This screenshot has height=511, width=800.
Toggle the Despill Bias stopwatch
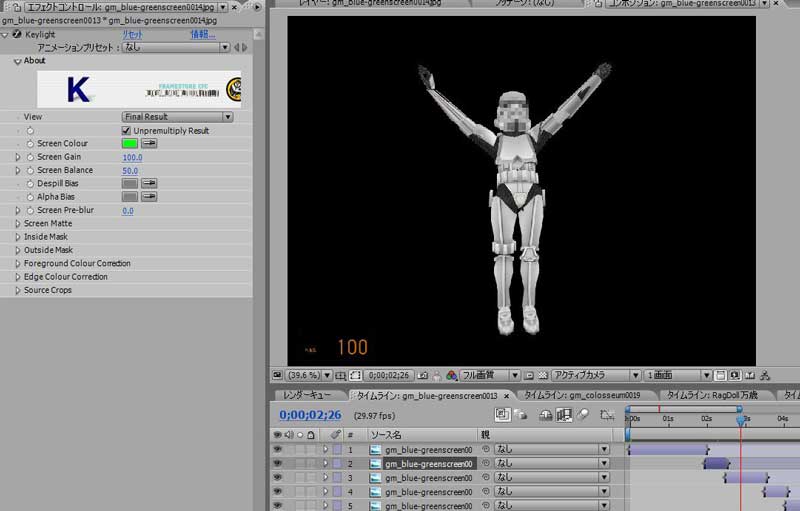click(x=30, y=184)
